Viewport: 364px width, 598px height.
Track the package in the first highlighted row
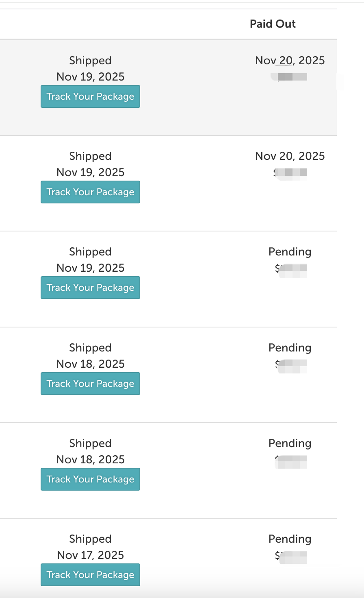[x=90, y=96]
